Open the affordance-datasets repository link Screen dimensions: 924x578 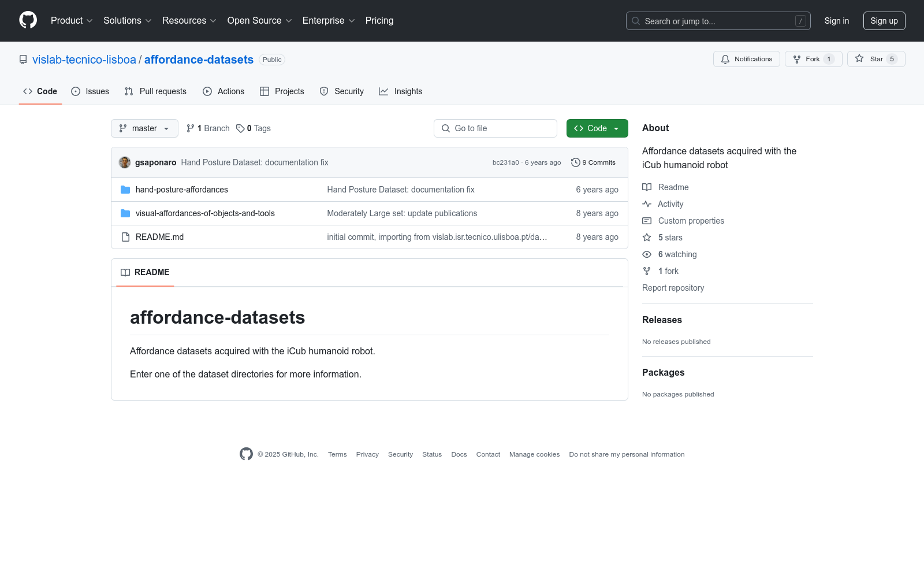tap(199, 60)
